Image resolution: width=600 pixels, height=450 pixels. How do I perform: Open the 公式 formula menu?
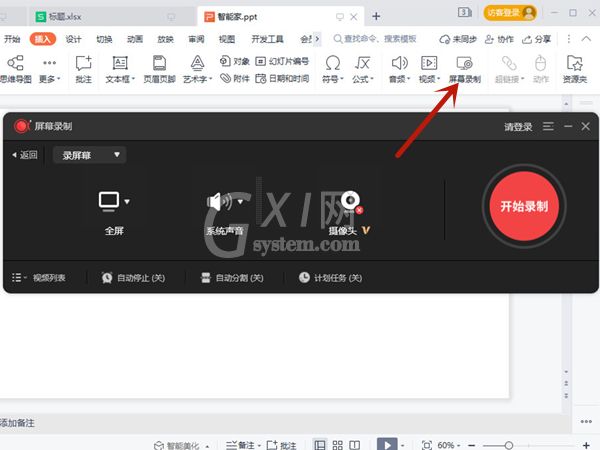coord(362,69)
